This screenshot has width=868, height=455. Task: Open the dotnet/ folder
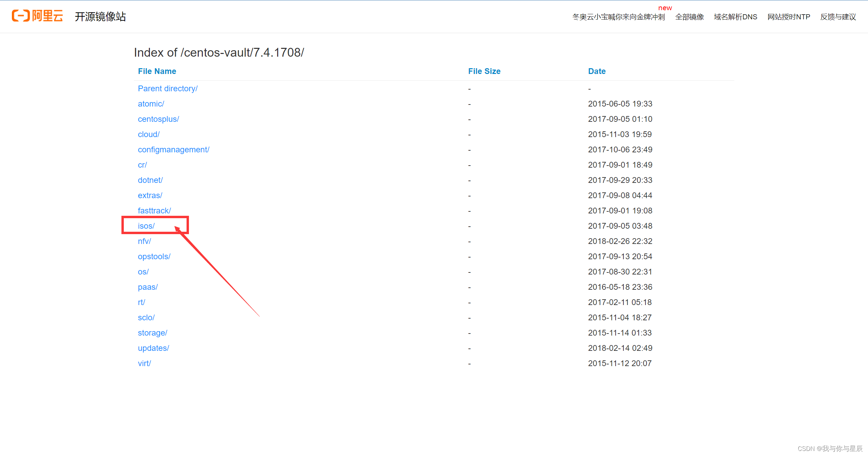(150, 180)
